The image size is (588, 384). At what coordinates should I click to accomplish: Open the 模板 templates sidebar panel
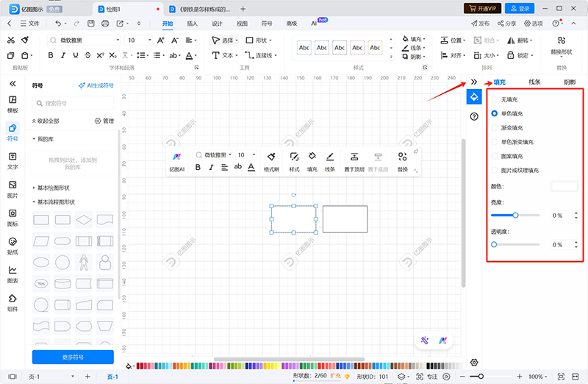tap(12, 104)
